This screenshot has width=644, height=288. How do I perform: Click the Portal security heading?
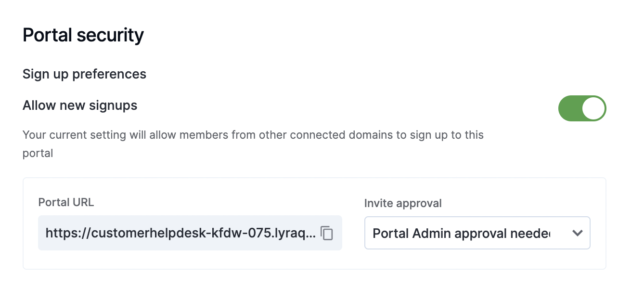(x=83, y=35)
